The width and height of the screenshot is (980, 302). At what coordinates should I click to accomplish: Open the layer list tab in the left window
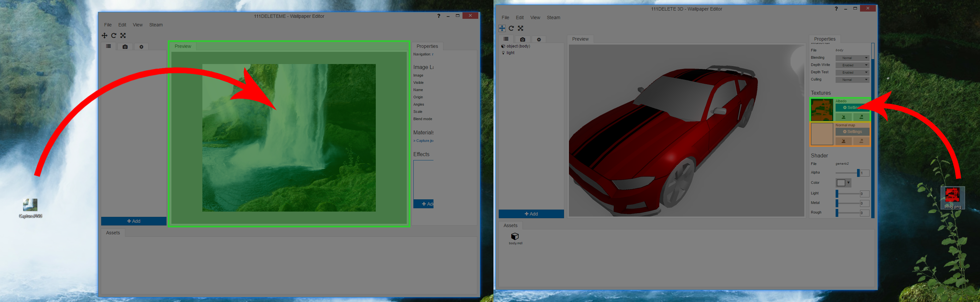point(108,47)
